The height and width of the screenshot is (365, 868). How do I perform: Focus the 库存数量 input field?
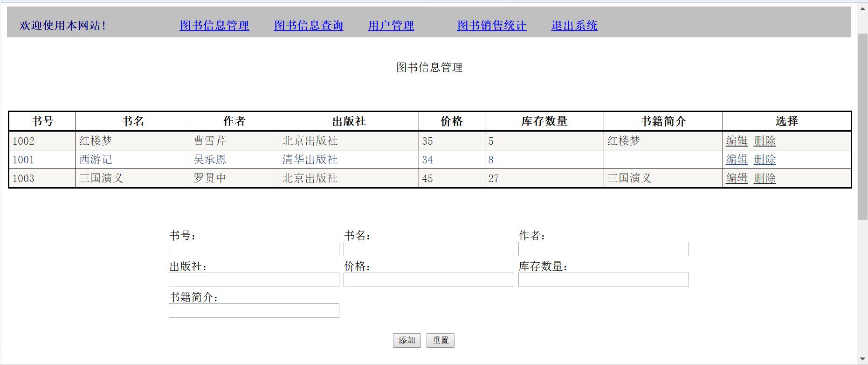click(x=604, y=280)
